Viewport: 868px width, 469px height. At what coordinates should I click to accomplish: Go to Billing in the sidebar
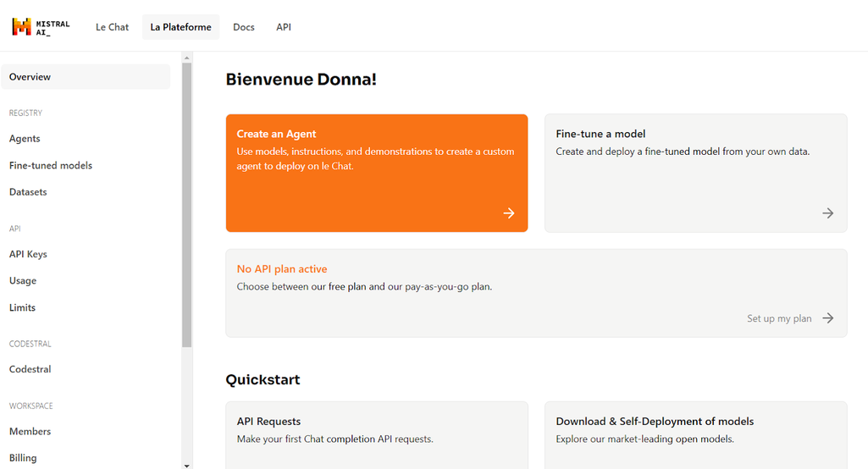click(x=23, y=458)
